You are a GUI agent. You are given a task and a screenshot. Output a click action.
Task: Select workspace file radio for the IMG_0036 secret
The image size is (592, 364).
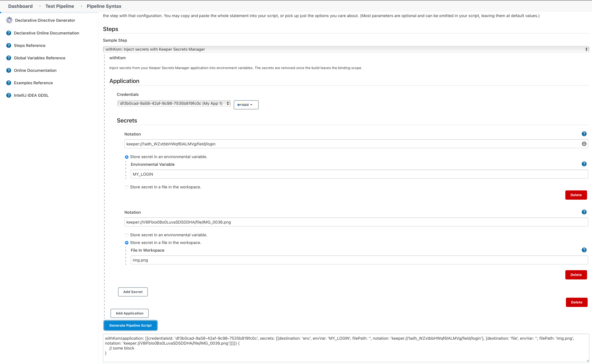pos(127,243)
